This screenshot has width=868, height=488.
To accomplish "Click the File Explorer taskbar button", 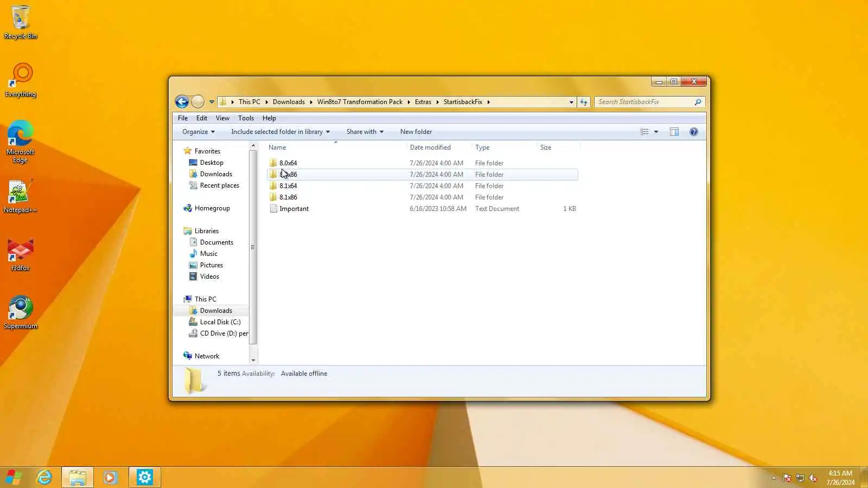I will tap(78, 477).
